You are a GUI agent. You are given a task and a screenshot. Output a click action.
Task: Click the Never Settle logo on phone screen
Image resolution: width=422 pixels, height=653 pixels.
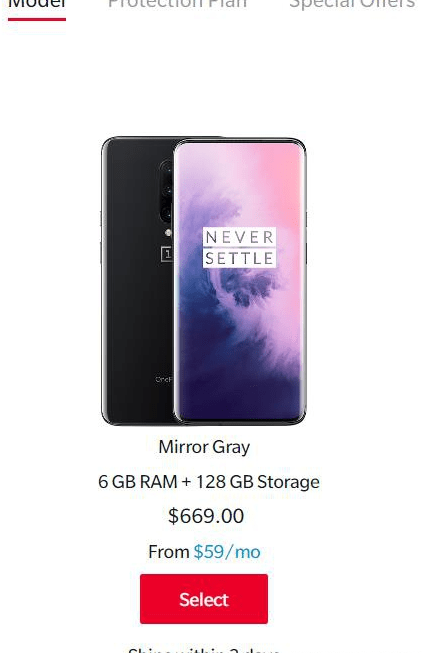click(x=240, y=248)
